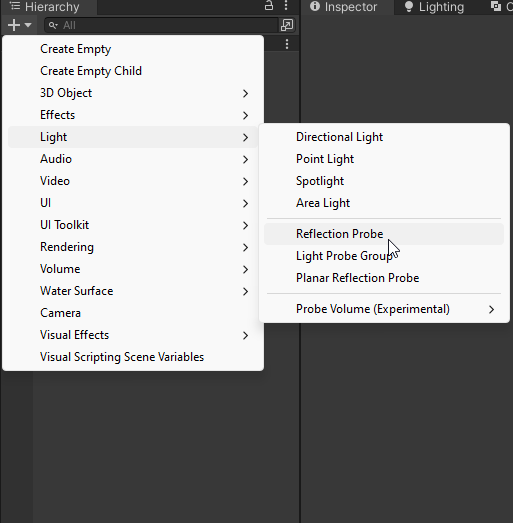Screen dimensions: 513x523
Task: Choose Camera from the create menu
Action: tap(133, 313)
